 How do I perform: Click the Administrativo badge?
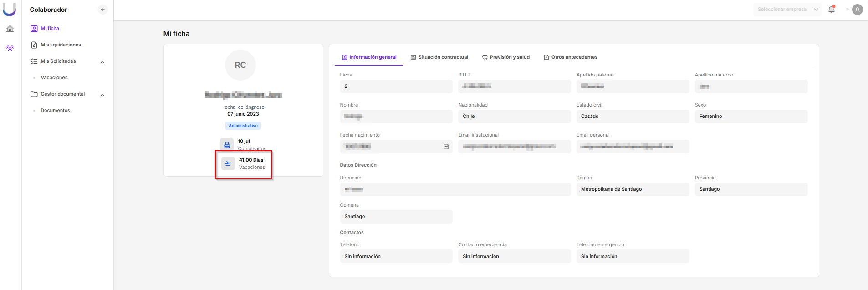pyautogui.click(x=243, y=126)
